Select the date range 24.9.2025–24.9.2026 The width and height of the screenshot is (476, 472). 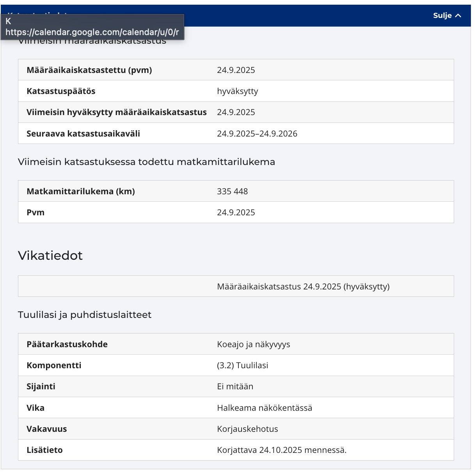point(257,134)
